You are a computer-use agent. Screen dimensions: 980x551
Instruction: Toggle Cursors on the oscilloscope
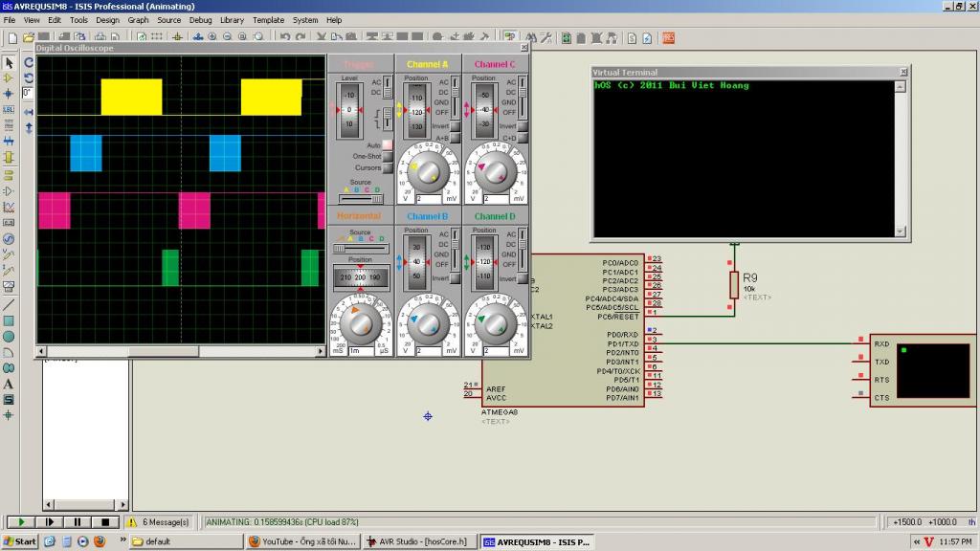tap(388, 167)
